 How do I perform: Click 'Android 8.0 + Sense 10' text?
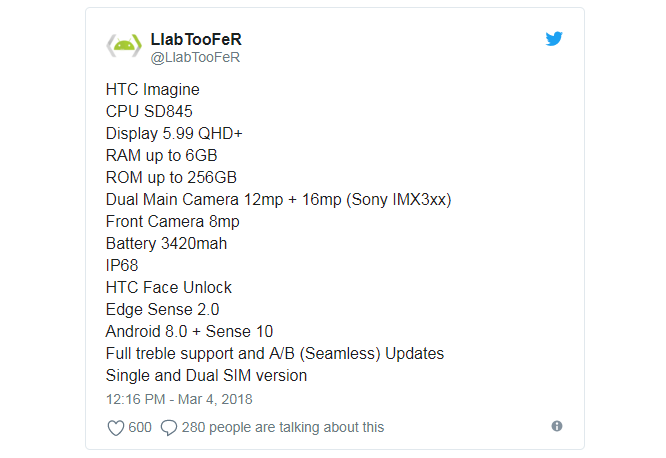(189, 331)
